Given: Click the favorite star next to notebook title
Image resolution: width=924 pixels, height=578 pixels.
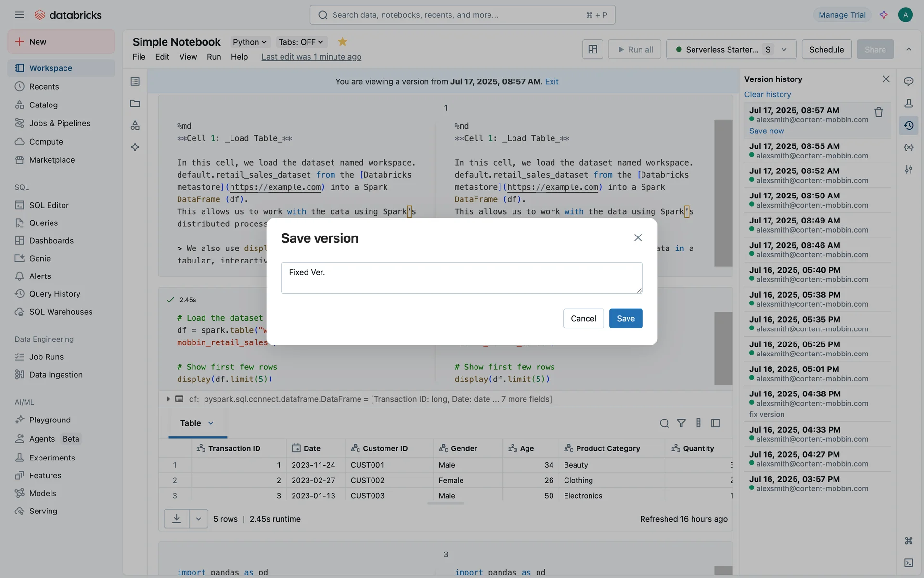Looking at the screenshot, I should coord(342,42).
